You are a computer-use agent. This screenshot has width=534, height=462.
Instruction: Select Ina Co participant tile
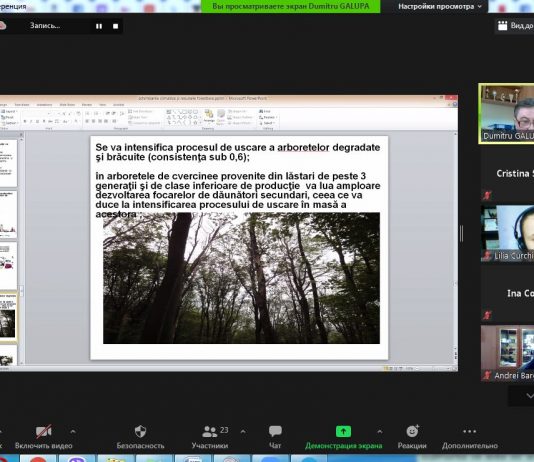pyautogui.click(x=507, y=293)
